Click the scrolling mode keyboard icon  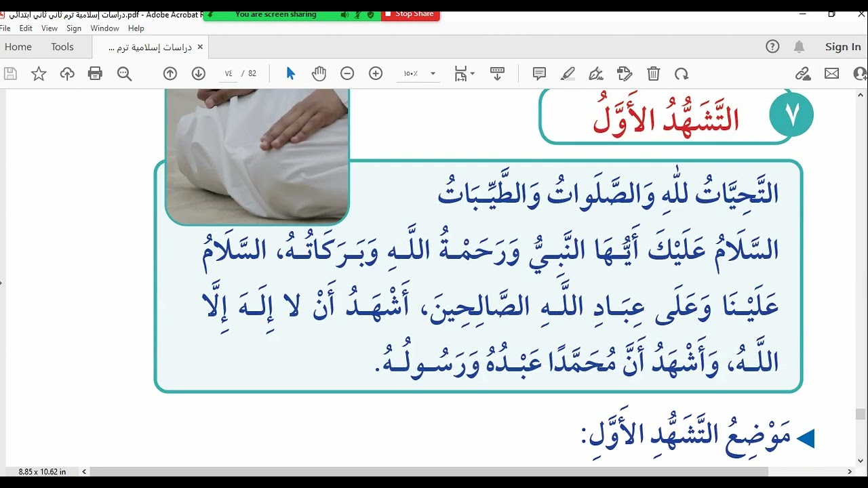(x=497, y=74)
